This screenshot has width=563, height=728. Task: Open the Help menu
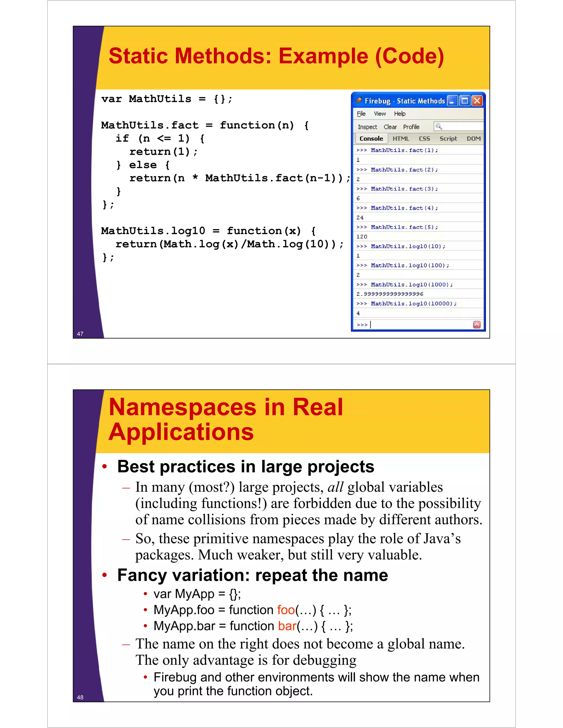399,114
